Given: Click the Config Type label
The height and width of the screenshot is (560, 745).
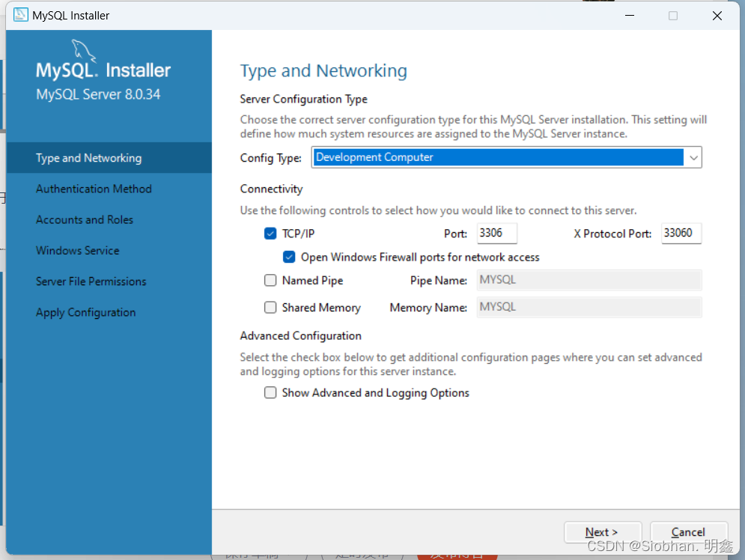Looking at the screenshot, I should pyautogui.click(x=271, y=158).
